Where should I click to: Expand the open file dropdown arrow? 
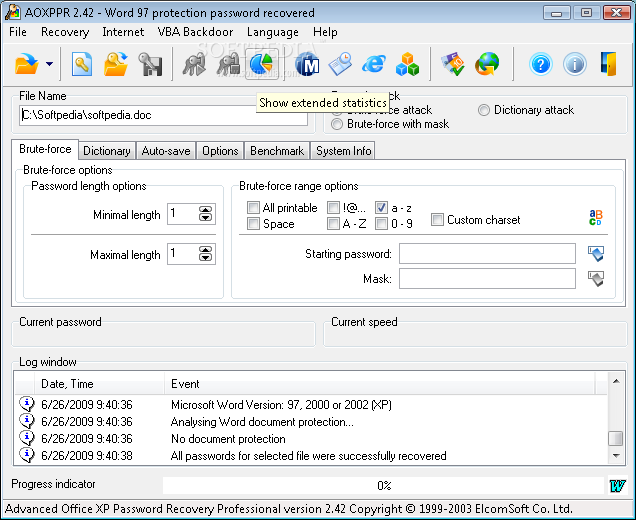pos(49,64)
